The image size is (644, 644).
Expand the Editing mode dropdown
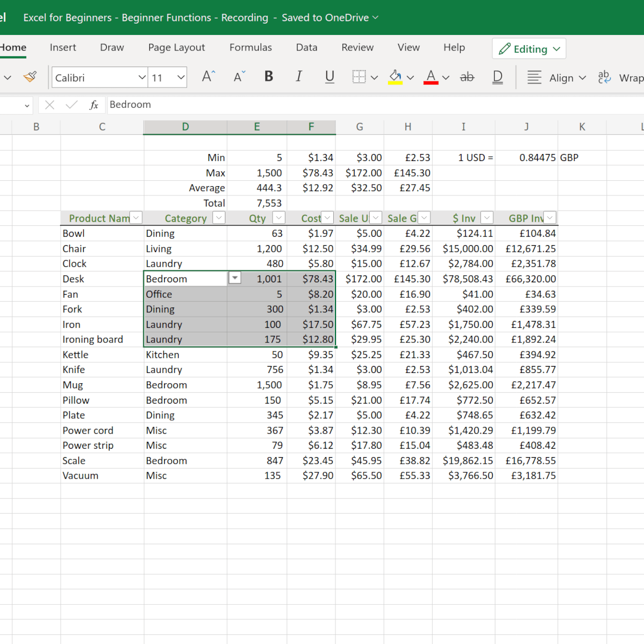529,49
